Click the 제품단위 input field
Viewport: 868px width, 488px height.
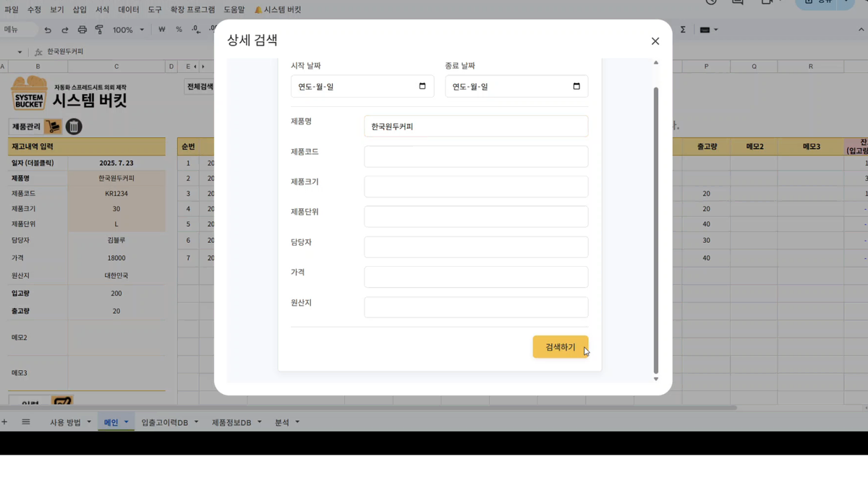pos(476,216)
